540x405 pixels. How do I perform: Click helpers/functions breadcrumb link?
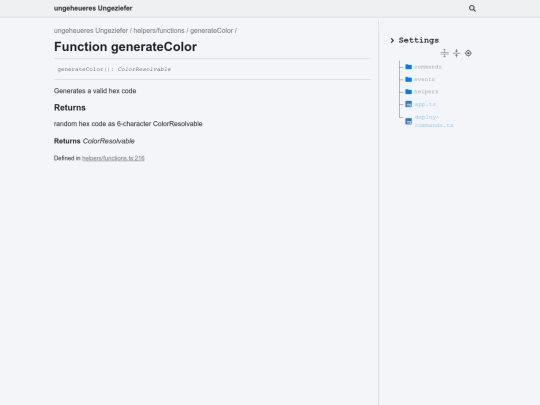pyautogui.click(x=159, y=31)
